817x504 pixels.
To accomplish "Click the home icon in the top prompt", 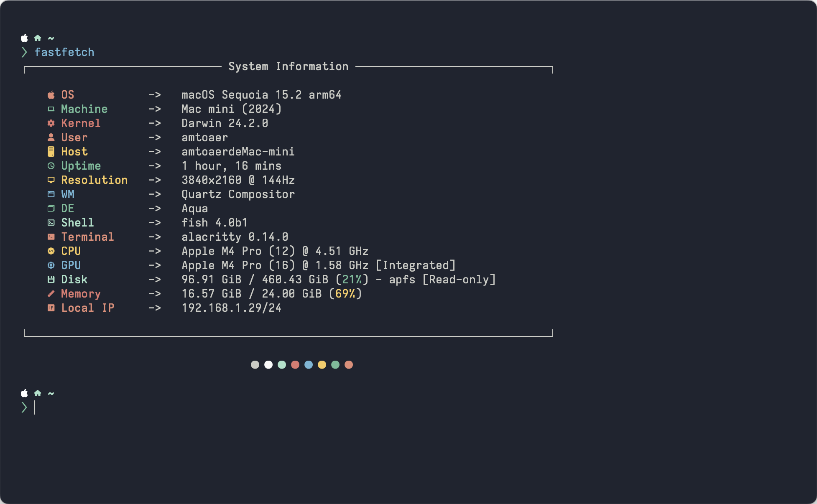I will coord(38,38).
